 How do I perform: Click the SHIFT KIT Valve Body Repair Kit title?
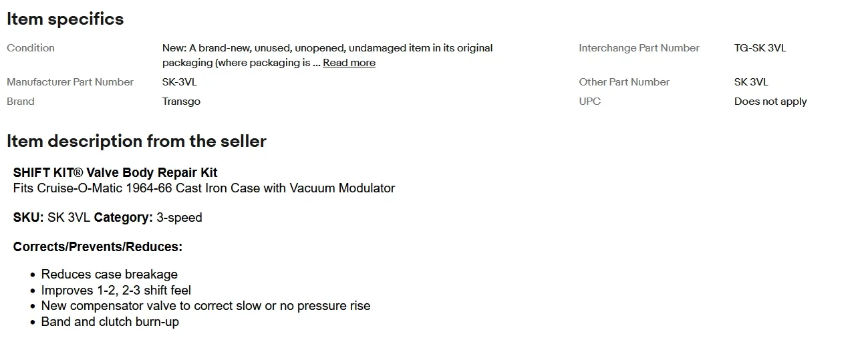click(x=116, y=172)
